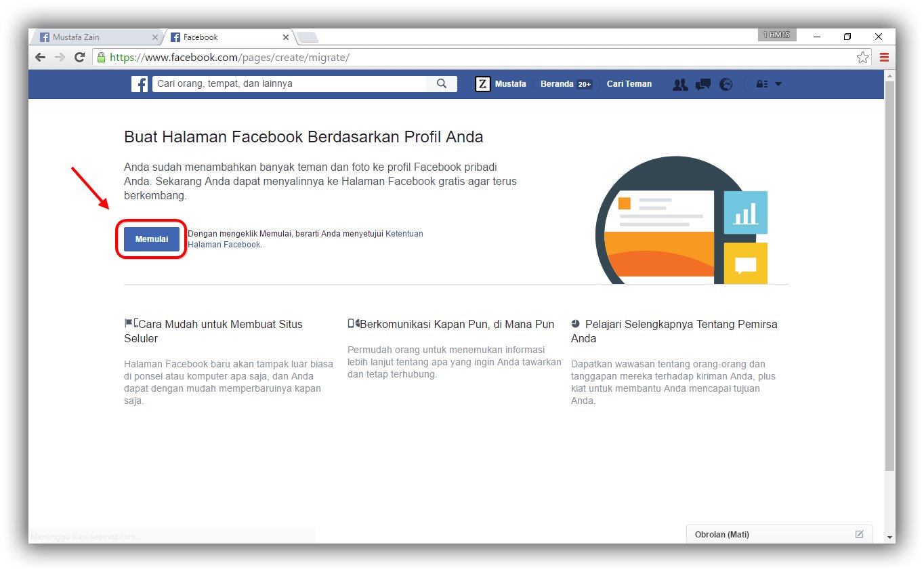Reload the page with refresh icon
Screen dimensions: 924x572
pyautogui.click(x=79, y=58)
